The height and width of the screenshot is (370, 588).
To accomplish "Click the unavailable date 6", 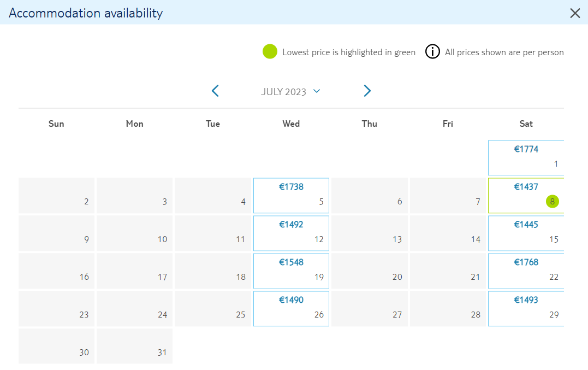I will 370,196.
